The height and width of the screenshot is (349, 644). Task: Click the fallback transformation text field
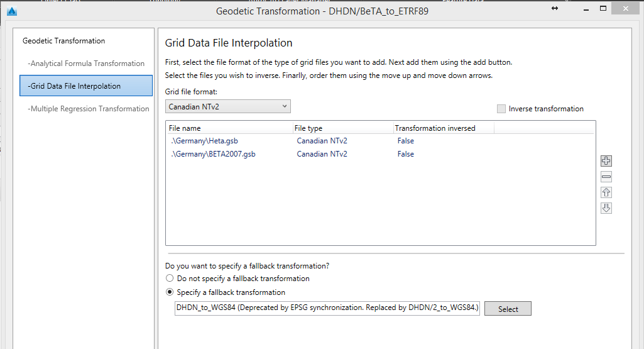tap(327, 308)
